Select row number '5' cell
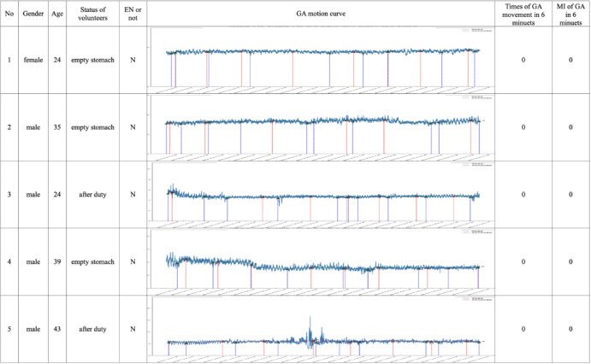591x364 pixels. click(9, 329)
